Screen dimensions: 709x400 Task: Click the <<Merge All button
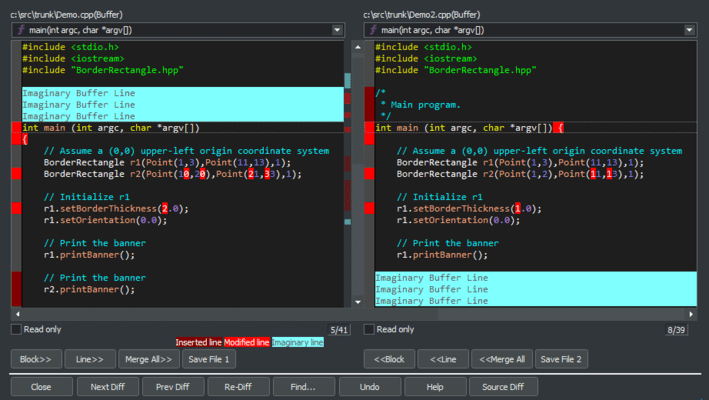pos(502,359)
